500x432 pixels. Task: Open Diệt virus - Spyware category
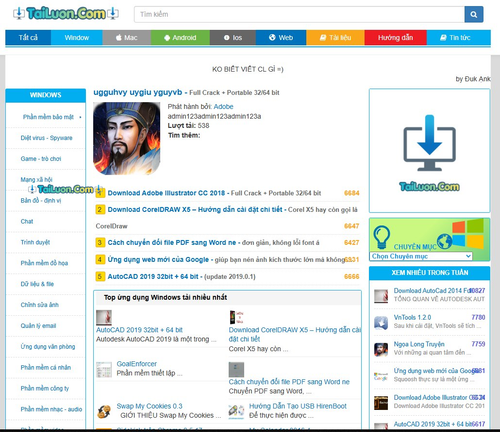[46, 138]
